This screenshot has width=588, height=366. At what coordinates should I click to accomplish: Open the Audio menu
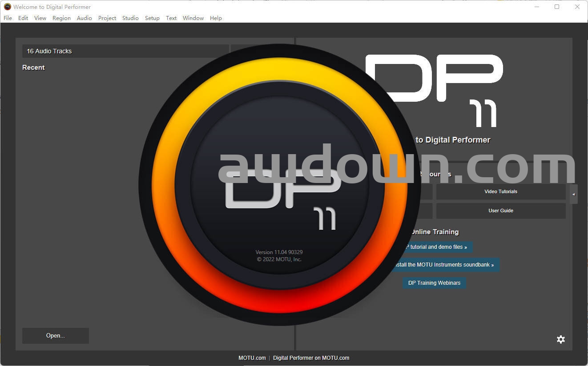(x=84, y=18)
